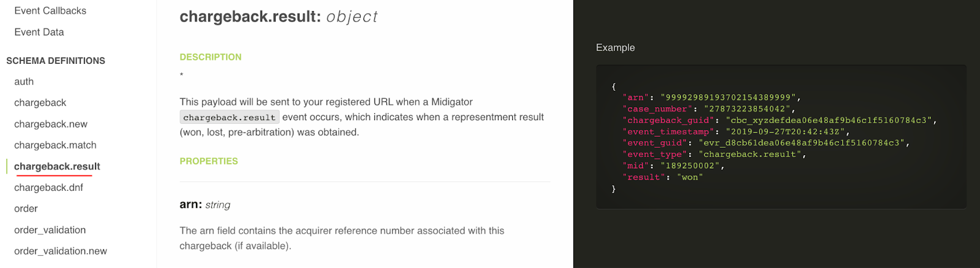980x268 pixels.
Task: Go to chargeback.new schema entry
Action: [x=51, y=124]
